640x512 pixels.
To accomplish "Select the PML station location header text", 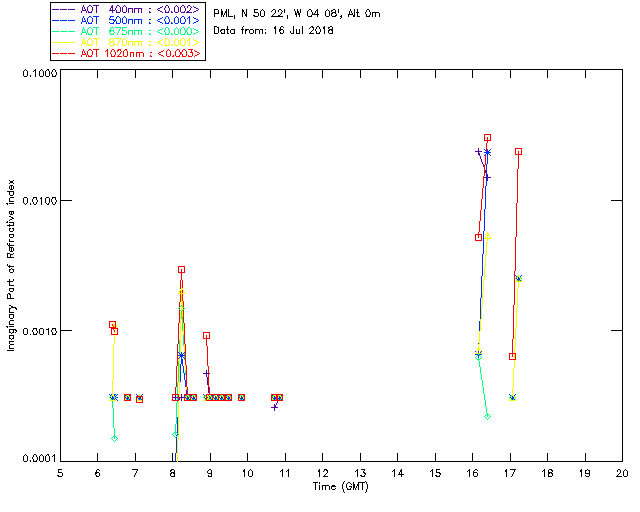I will click(297, 14).
